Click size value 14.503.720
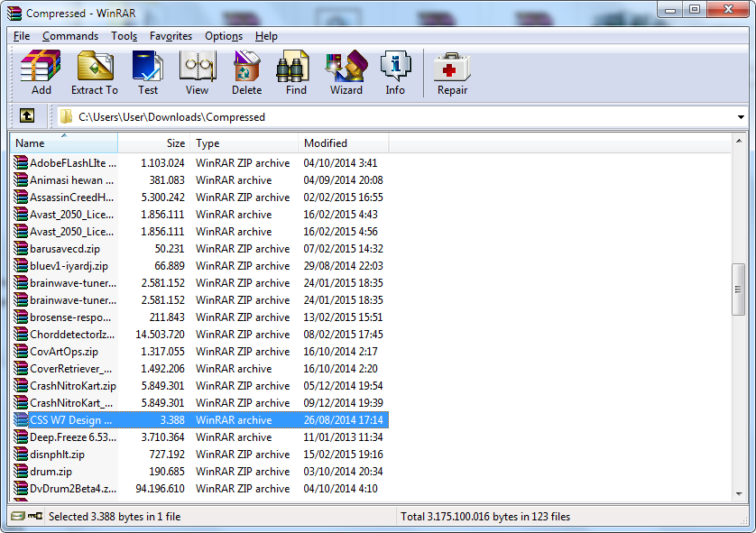This screenshot has height=533, width=756. point(160,335)
